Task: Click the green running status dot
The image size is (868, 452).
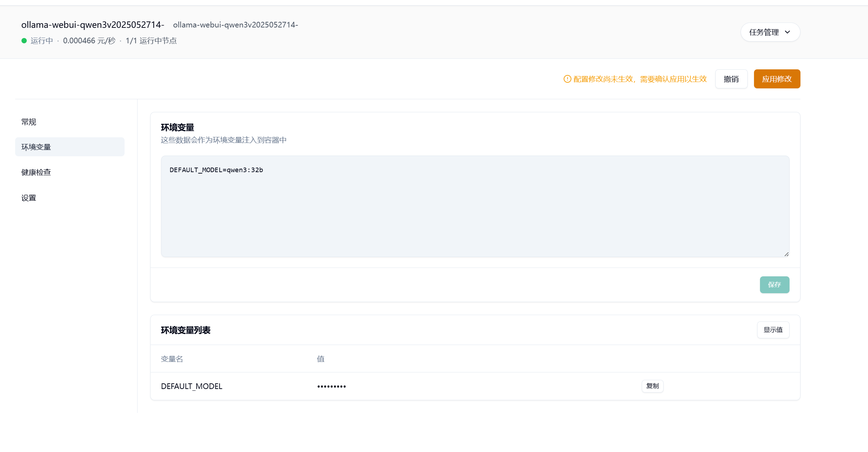Action: [24, 41]
